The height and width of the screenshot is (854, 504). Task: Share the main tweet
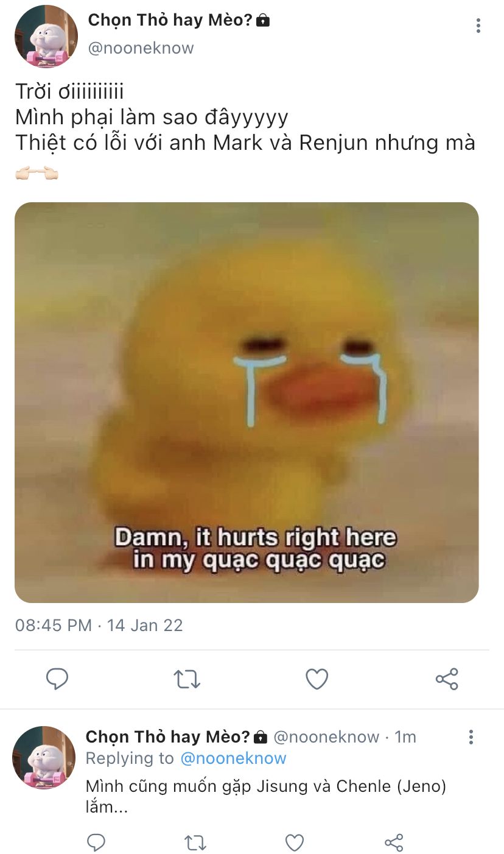point(447,679)
